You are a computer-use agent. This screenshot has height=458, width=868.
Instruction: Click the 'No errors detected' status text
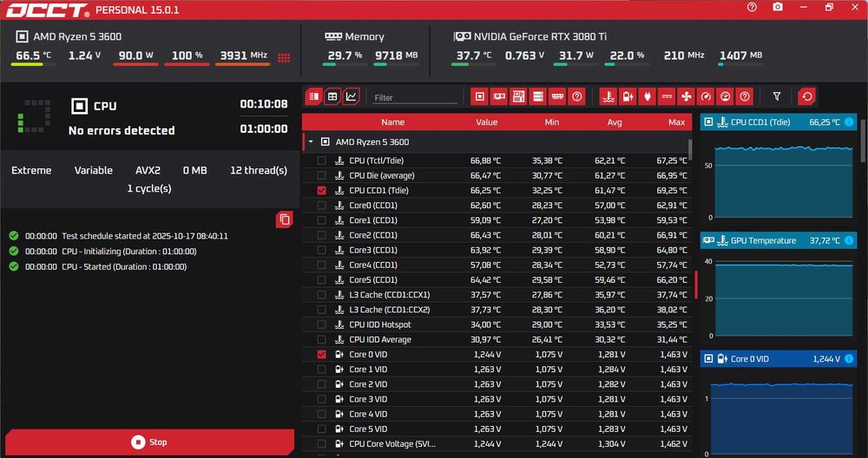click(122, 130)
